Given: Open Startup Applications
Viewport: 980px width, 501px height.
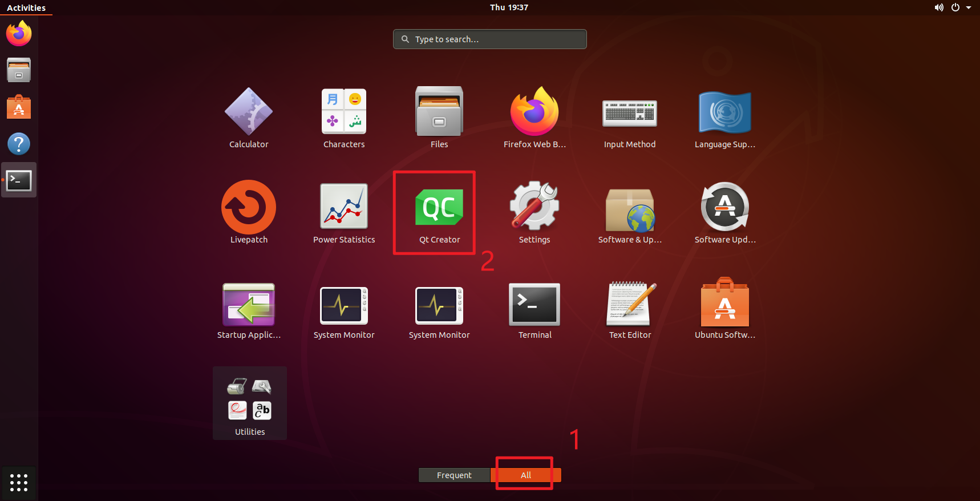Looking at the screenshot, I should (x=249, y=309).
